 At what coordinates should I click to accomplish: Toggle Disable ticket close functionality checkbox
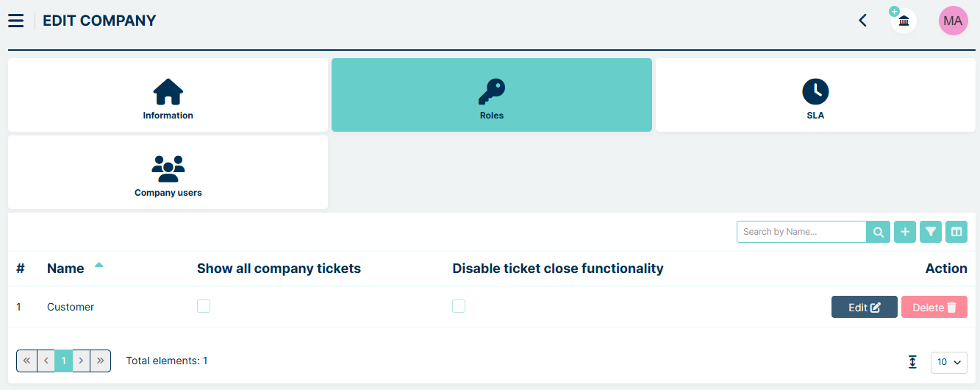[459, 306]
